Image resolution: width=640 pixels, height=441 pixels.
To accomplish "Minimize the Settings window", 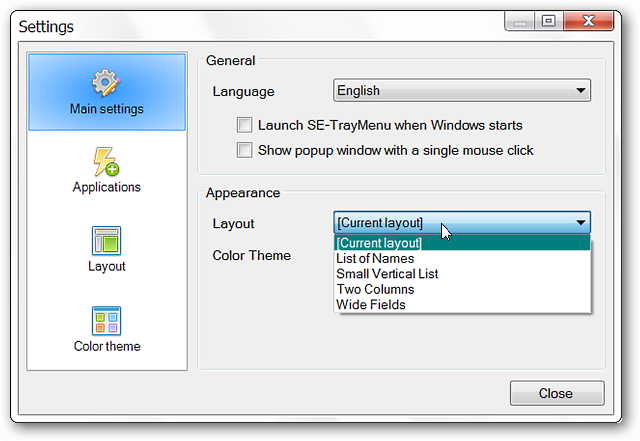I will (x=520, y=21).
